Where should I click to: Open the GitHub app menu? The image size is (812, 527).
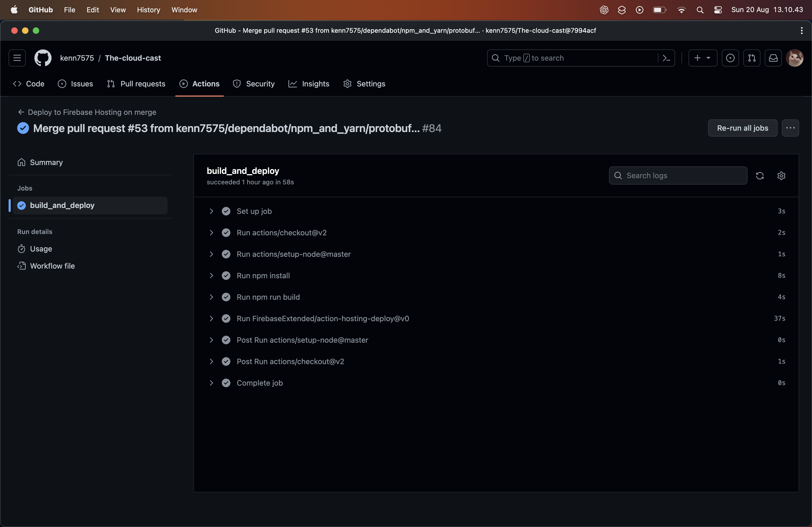[41, 10]
